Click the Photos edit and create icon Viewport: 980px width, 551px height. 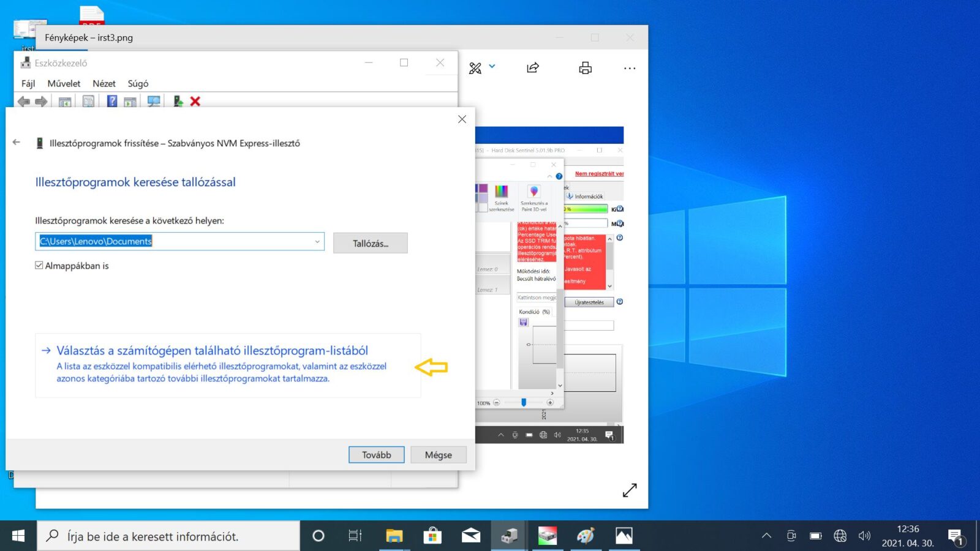[475, 68]
